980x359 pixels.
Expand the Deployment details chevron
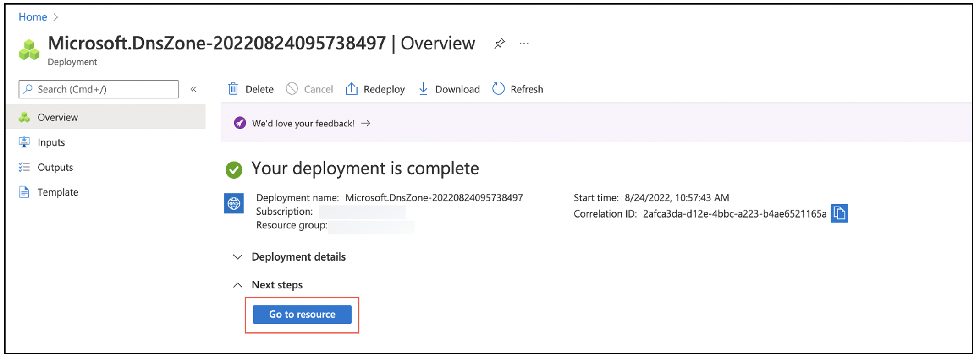coord(237,257)
